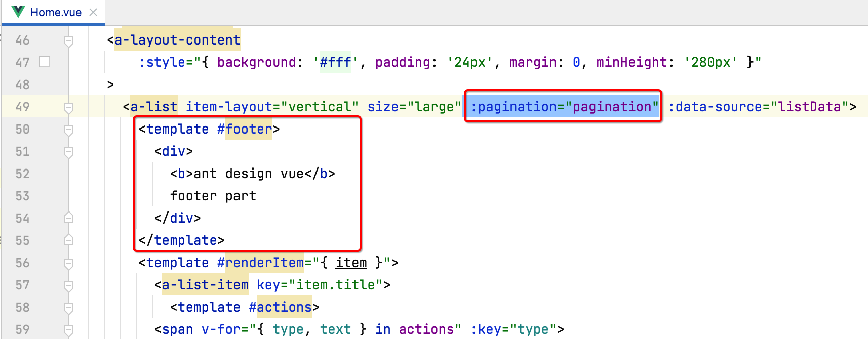
Task: Collapse the fold marker on line 46
Action: [69, 40]
